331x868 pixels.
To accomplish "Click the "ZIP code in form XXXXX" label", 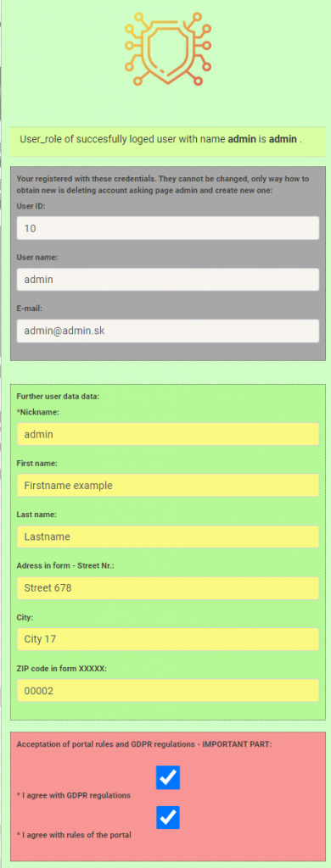I will [x=62, y=668].
